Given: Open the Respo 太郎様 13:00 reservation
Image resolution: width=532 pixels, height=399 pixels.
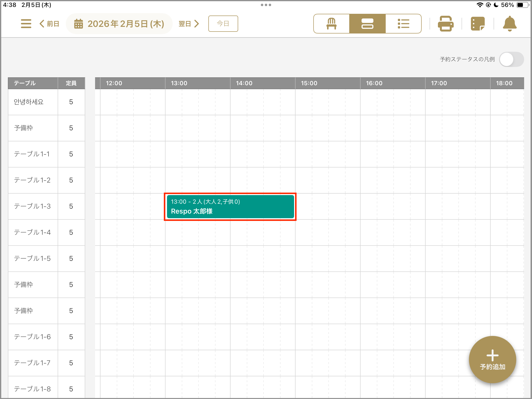Looking at the screenshot, I should coord(230,207).
